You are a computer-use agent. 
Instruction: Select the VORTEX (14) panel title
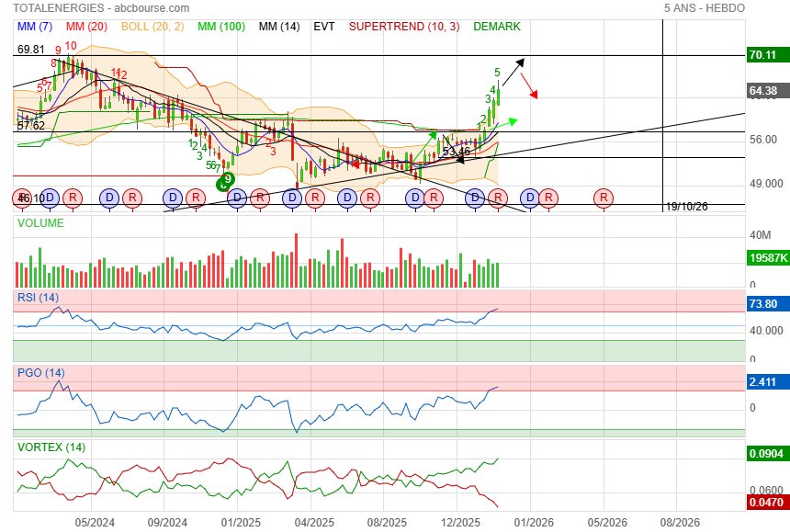51,447
